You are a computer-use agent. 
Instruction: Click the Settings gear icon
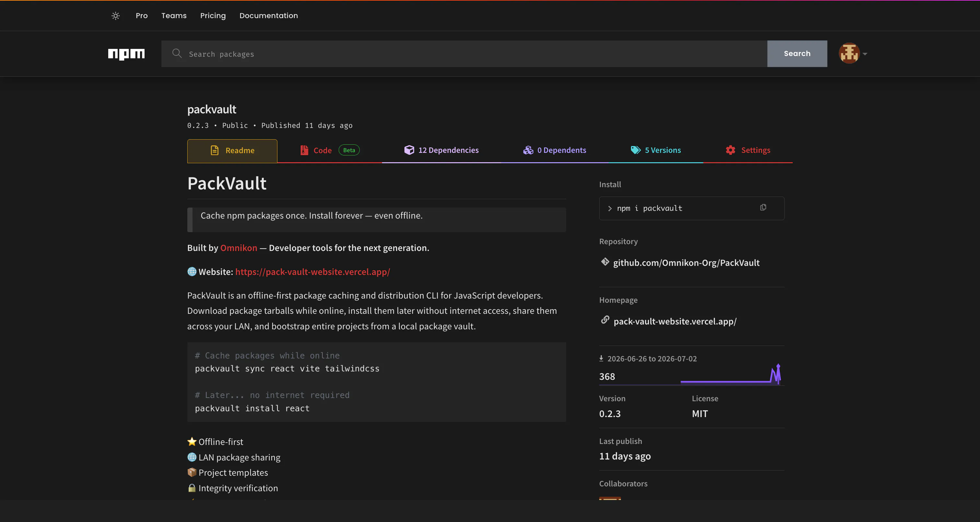[730, 150]
